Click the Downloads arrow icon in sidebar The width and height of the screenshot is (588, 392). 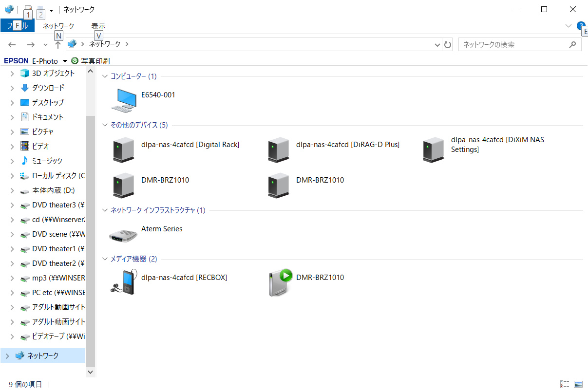pos(25,88)
